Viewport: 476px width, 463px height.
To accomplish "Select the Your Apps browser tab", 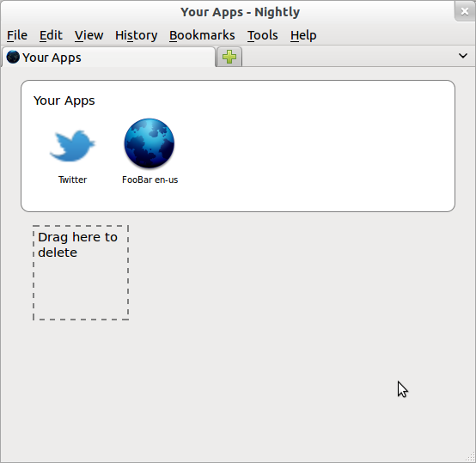I will point(108,57).
